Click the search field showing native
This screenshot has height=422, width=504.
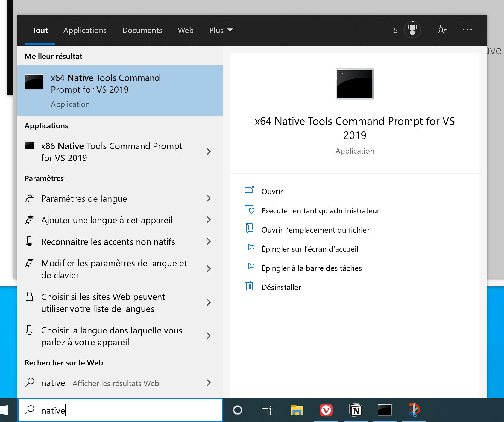120,410
